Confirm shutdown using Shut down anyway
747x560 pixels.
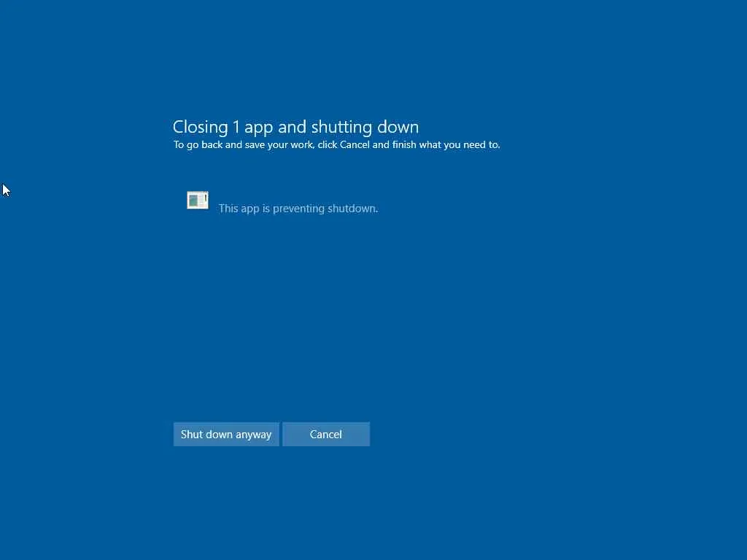tap(226, 435)
